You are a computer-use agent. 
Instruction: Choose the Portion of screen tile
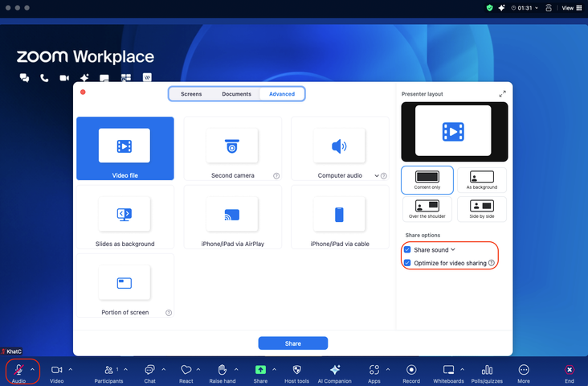point(125,285)
